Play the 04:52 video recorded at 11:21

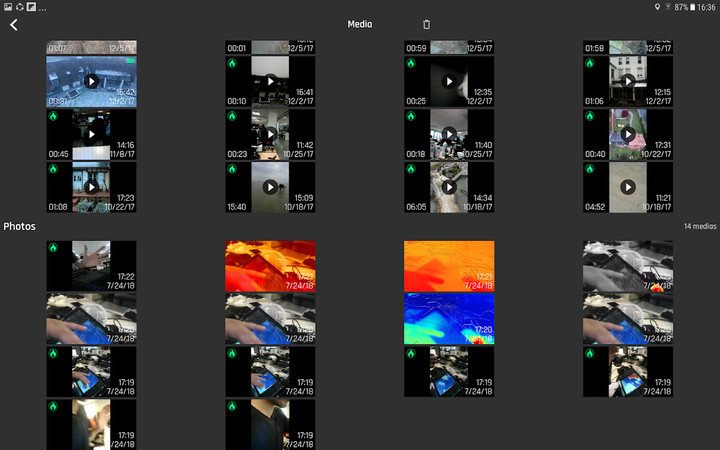(x=628, y=187)
